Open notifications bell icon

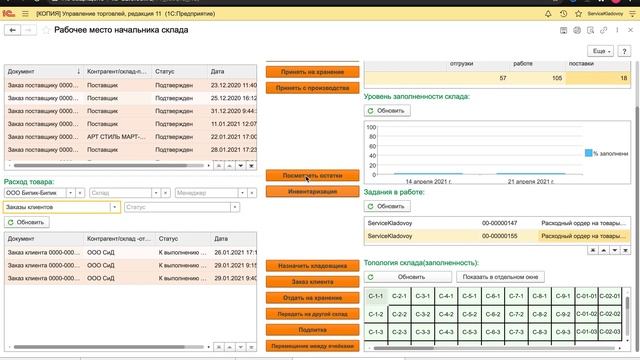(548, 14)
